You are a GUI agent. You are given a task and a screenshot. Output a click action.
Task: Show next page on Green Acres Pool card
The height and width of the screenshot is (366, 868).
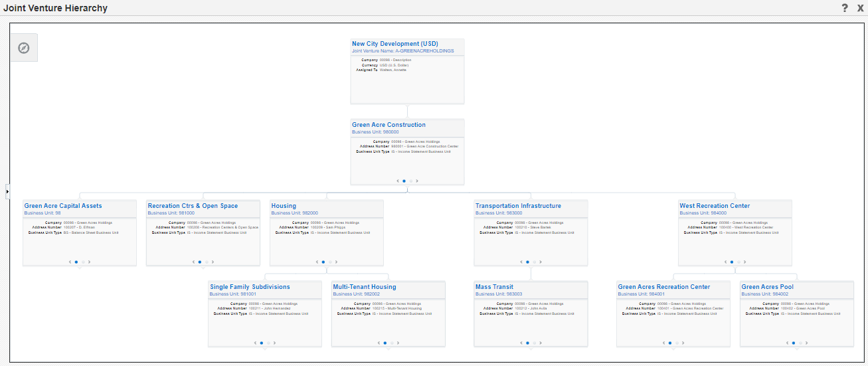pyautogui.click(x=806, y=343)
